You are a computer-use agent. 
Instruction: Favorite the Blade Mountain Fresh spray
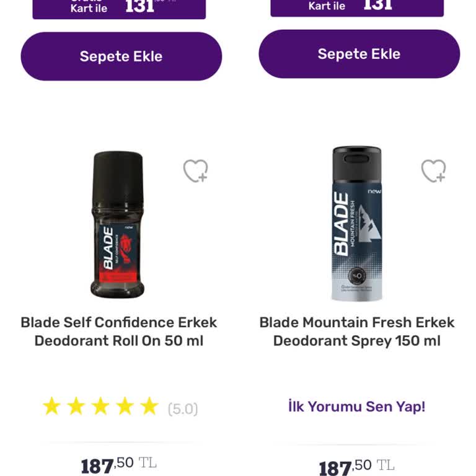pos(433,171)
